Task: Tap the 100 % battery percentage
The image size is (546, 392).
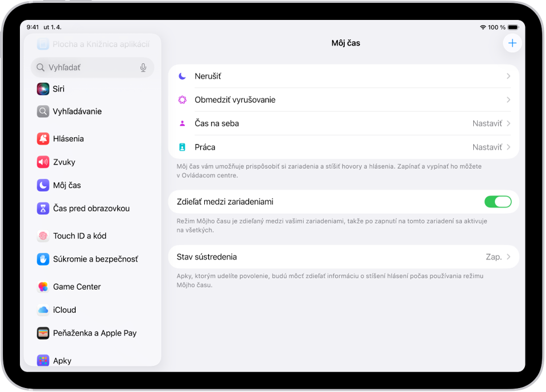Action: pos(497,27)
